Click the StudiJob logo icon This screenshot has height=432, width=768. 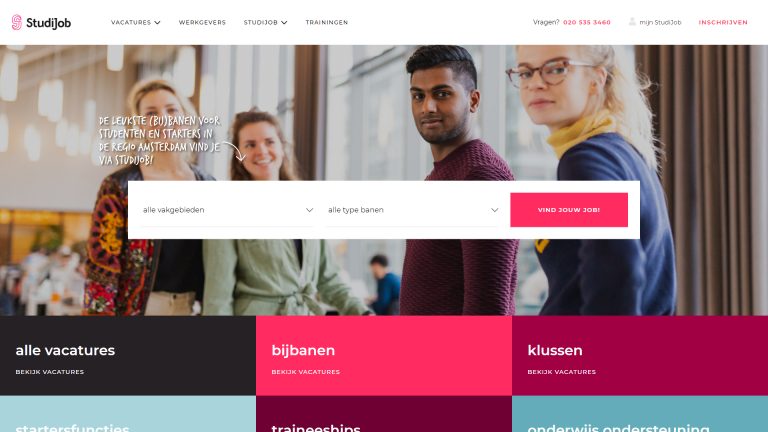click(17, 22)
